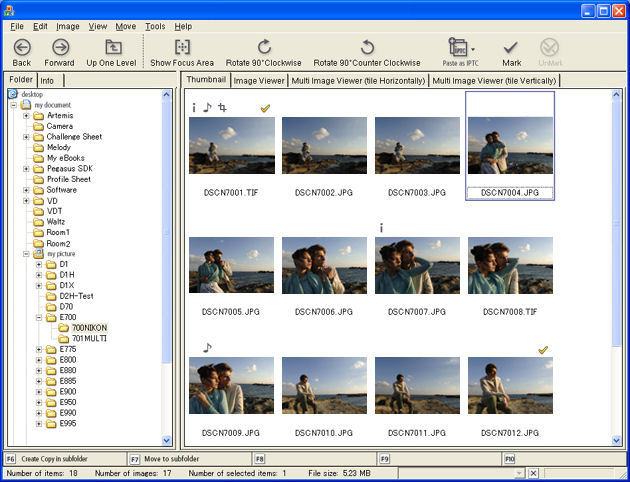Expand the Software folder node
This screenshot has height=482, width=630.
point(25,190)
